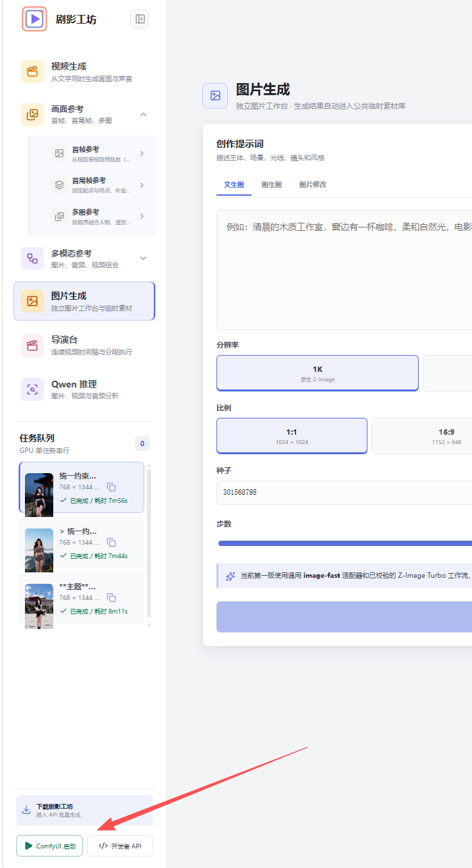Image resolution: width=472 pixels, height=868 pixels.
Task: Click the 视频生成 clapperboard icon
Action: pos(32,72)
